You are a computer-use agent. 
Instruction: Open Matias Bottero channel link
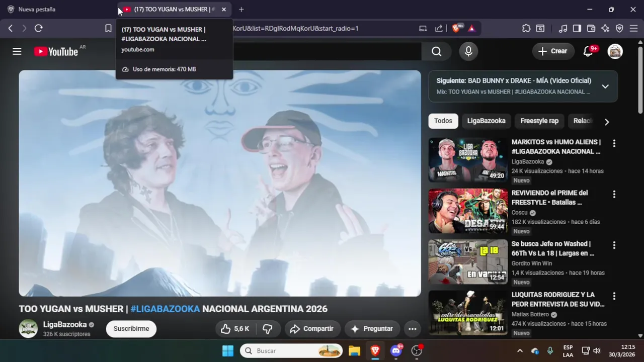pos(530,314)
